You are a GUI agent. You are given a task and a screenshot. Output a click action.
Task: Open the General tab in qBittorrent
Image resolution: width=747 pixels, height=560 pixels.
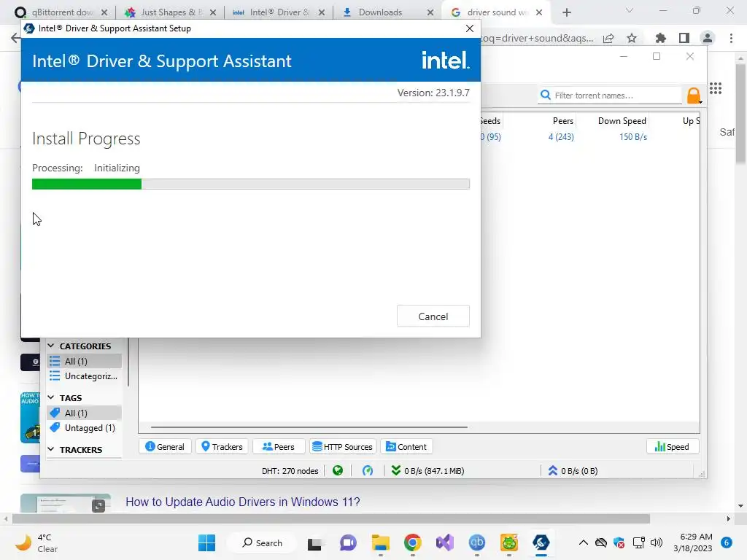tap(165, 447)
